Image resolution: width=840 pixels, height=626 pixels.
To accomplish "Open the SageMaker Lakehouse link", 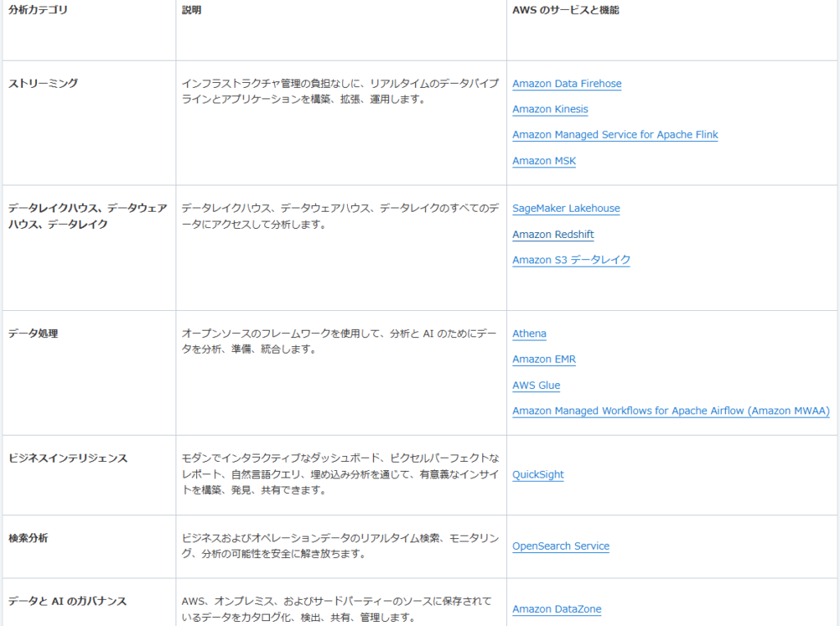I will [x=566, y=208].
